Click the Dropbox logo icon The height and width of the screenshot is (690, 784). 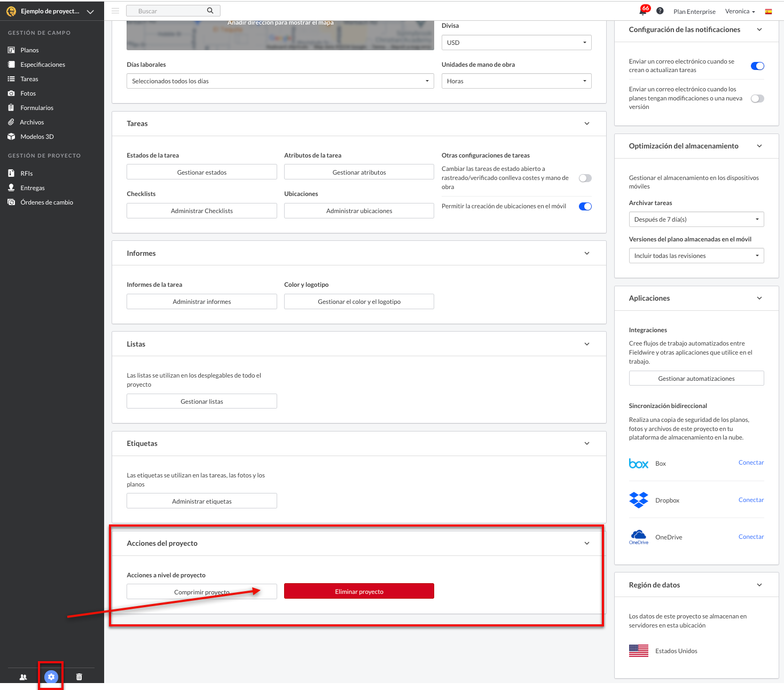pos(639,500)
